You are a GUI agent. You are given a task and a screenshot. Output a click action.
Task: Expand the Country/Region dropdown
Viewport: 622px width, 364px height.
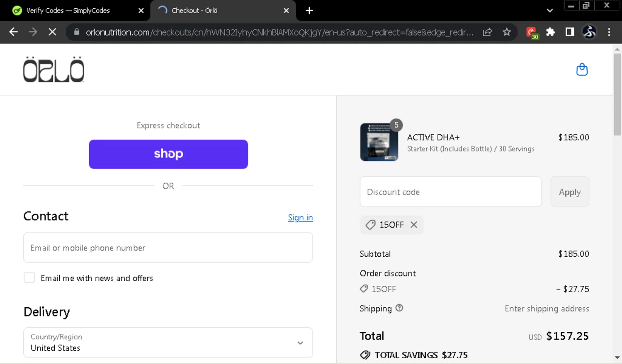[168, 342]
